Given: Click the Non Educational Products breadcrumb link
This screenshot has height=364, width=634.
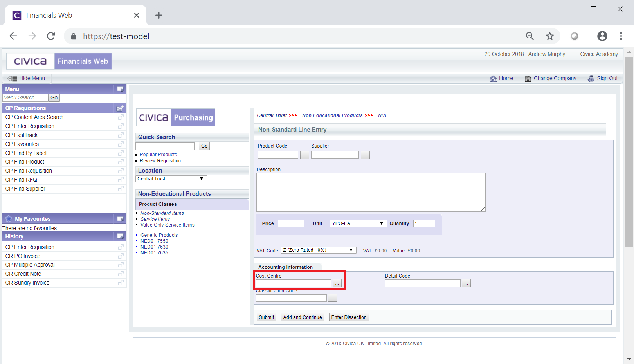Looking at the screenshot, I should [332, 115].
